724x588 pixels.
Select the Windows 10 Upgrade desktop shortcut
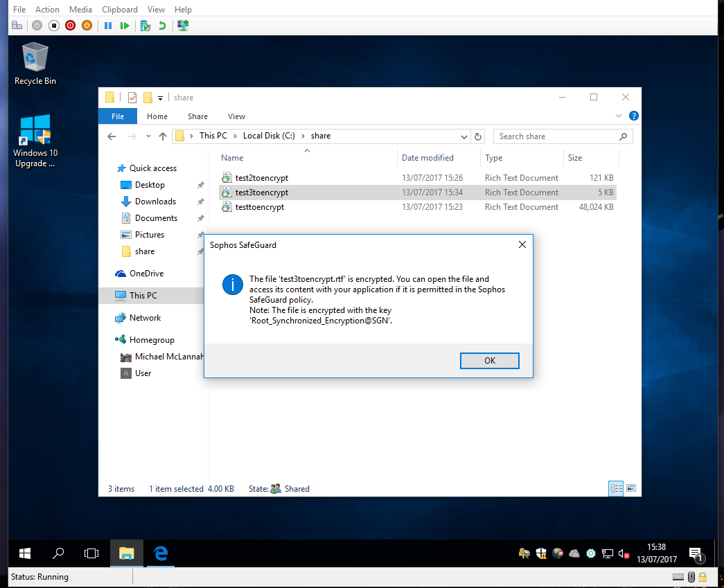tap(35, 141)
